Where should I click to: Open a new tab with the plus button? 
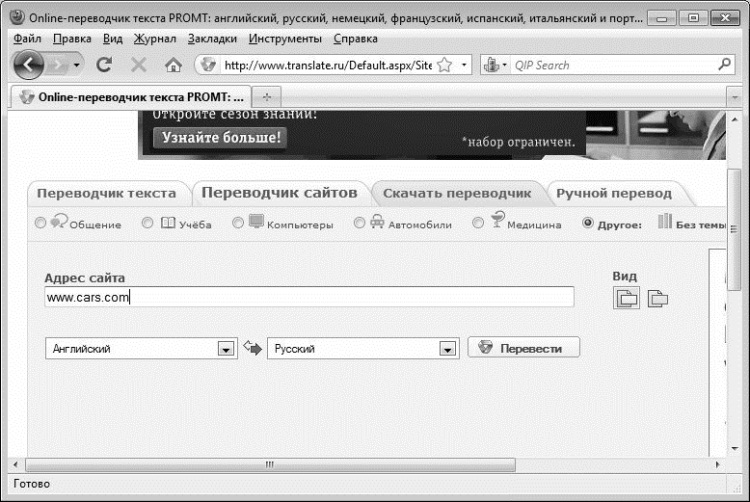[x=266, y=98]
